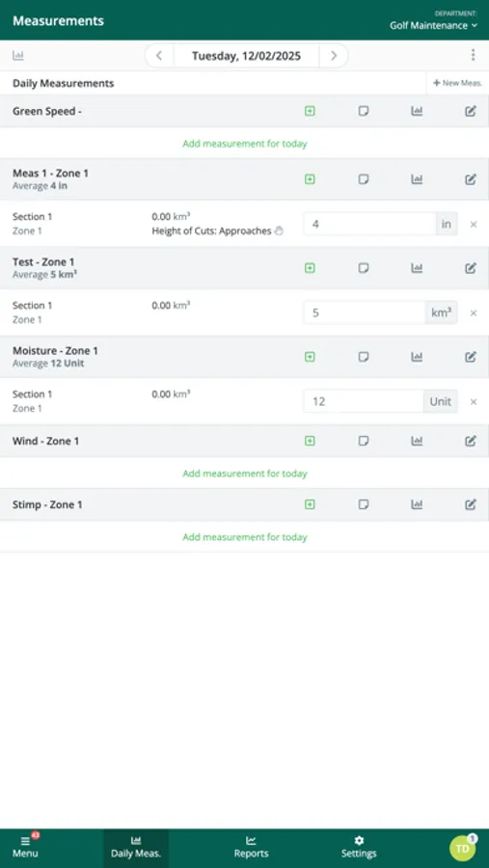Open the Settings tab

(359, 848)
